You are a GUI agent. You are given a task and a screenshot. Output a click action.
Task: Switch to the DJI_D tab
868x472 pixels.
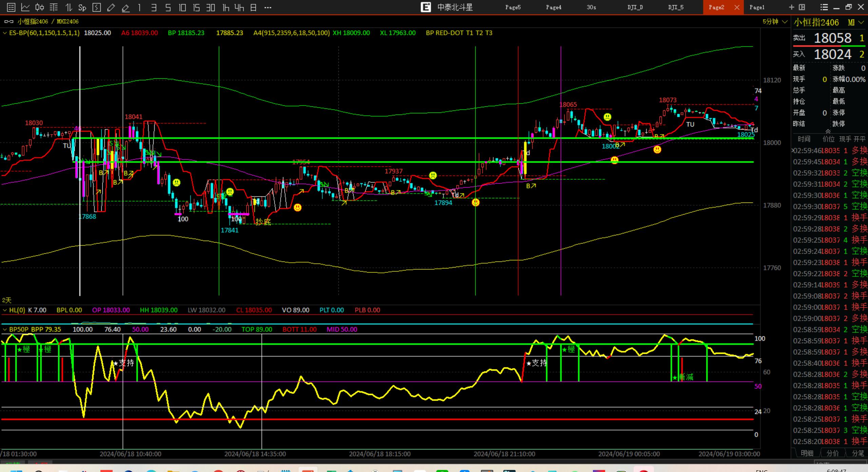635,7
